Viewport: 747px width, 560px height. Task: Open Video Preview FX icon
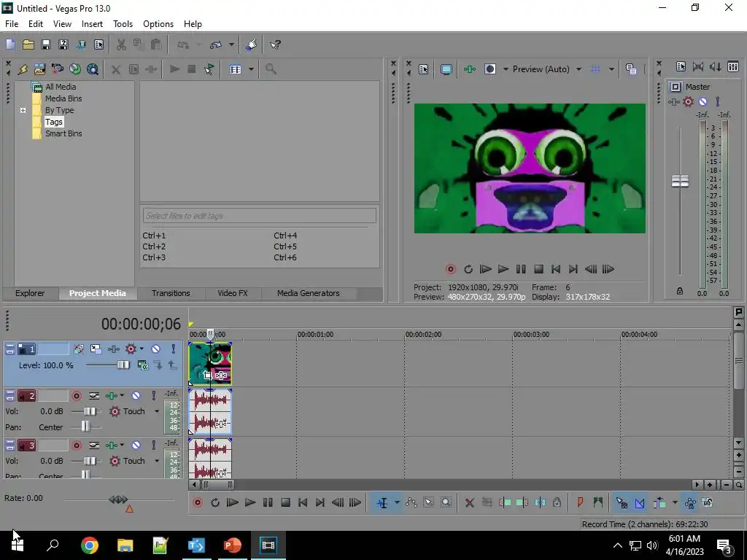point(470,69)
